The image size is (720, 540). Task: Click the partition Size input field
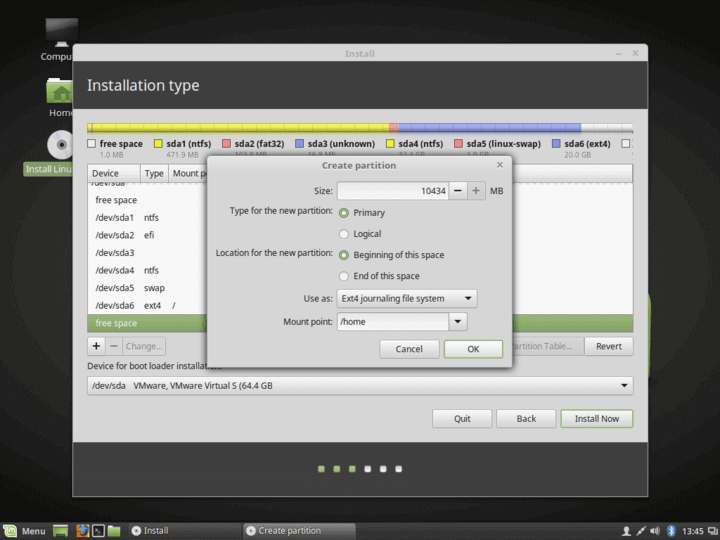point(392,191)
